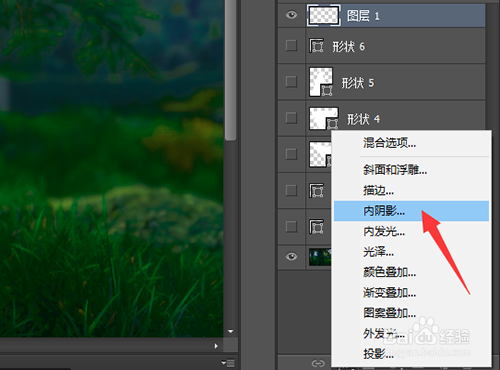Select the 形状 6 layer name
The width and height of the screenshot is (500, 370).
pyautogui.click(x=349, y=46)
